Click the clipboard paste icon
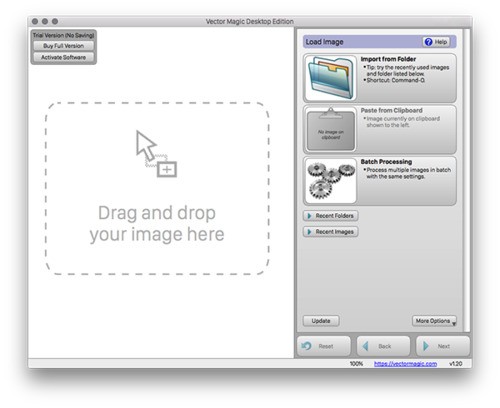500x408 pixels. tap(331, 129)
